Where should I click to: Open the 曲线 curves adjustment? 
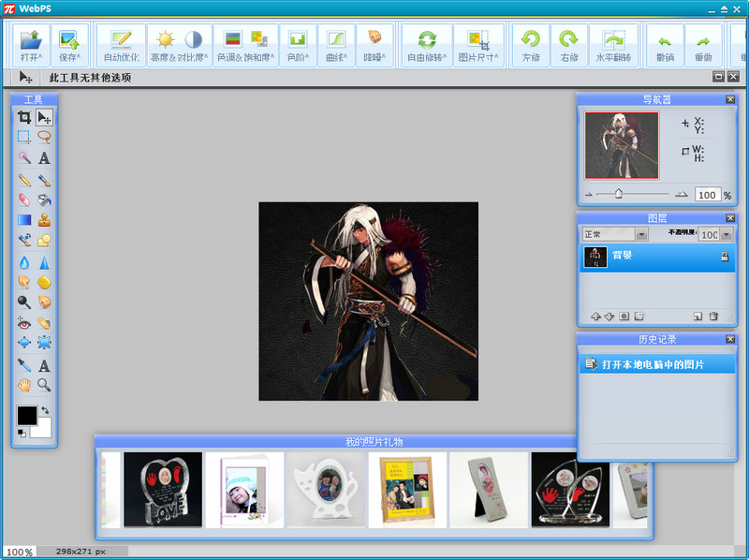336,46
